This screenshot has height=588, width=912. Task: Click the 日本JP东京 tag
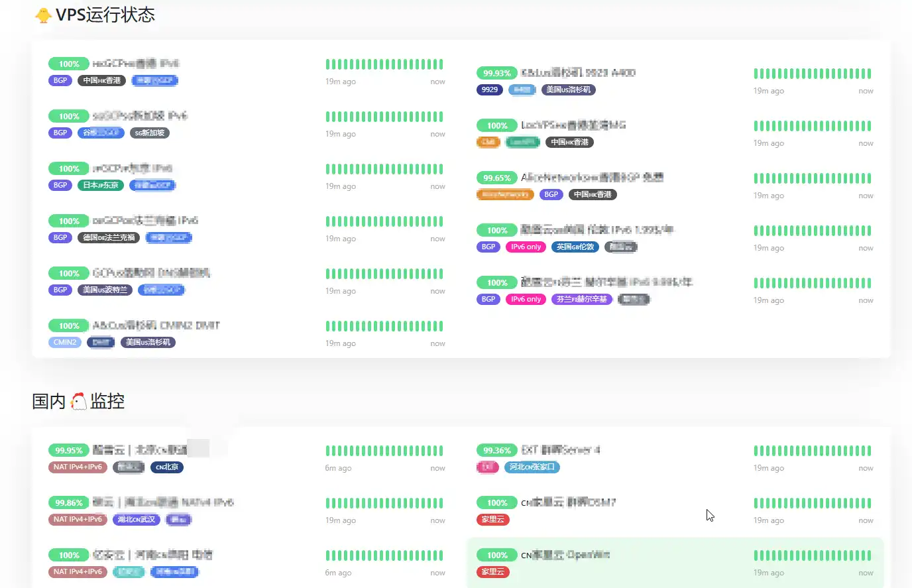[100, 185]
